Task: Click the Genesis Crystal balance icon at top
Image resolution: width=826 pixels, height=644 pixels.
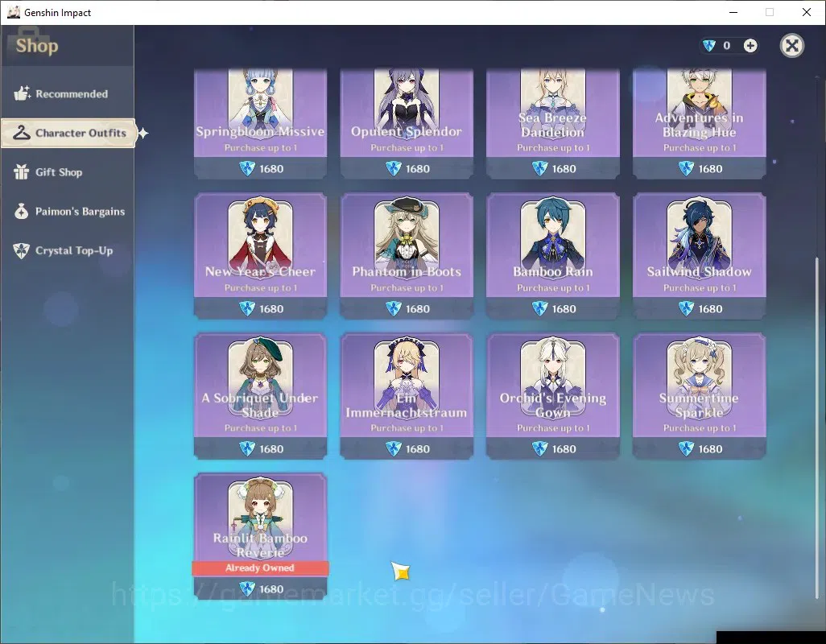Action: pos(709,46)
